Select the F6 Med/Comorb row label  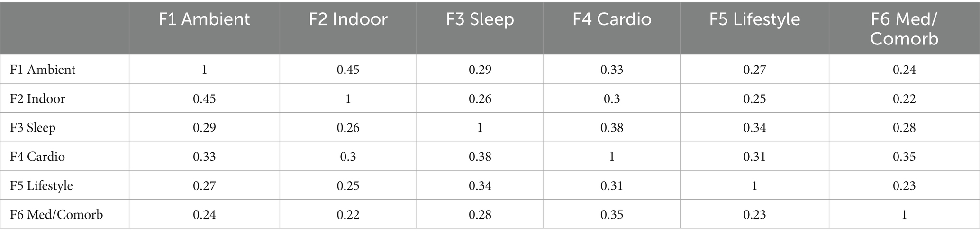coord(56,215)
